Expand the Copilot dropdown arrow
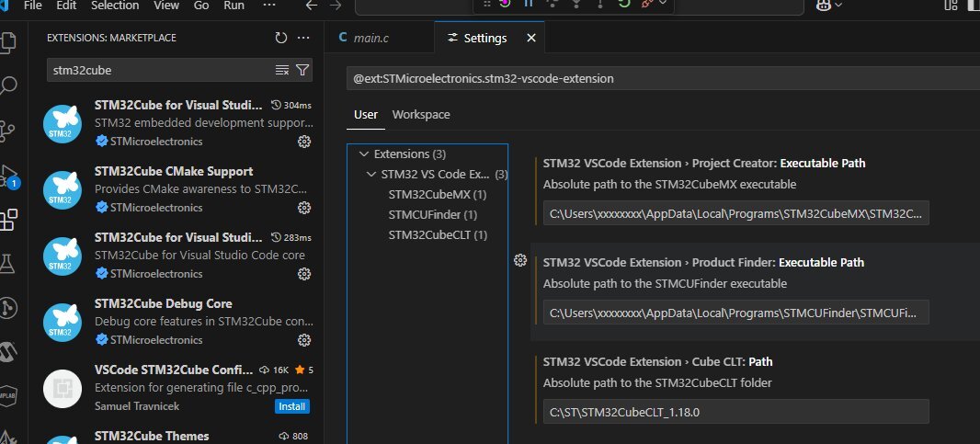 coord(838,5)
